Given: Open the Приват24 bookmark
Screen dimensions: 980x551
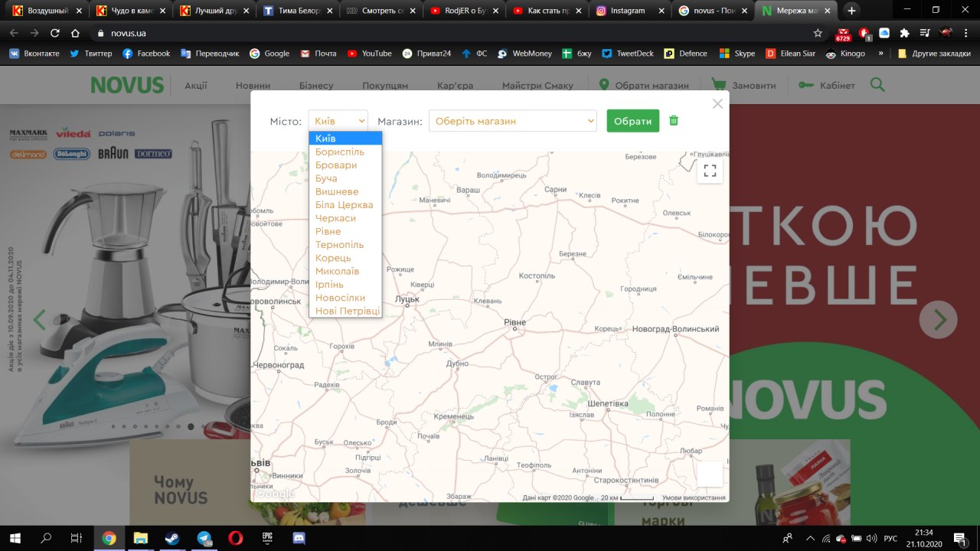Looking at the screenshot, I should click(x=426, y=54).
